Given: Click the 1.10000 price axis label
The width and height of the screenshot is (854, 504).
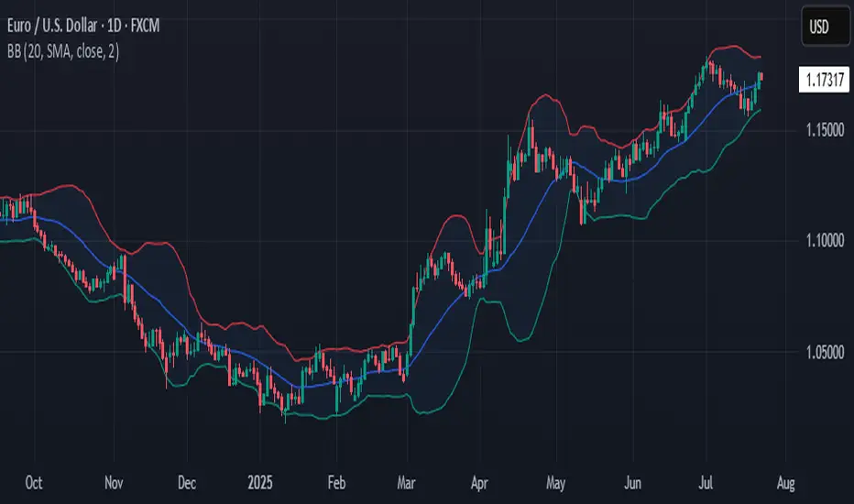Looking at the screenshot, I should [825, 240].
